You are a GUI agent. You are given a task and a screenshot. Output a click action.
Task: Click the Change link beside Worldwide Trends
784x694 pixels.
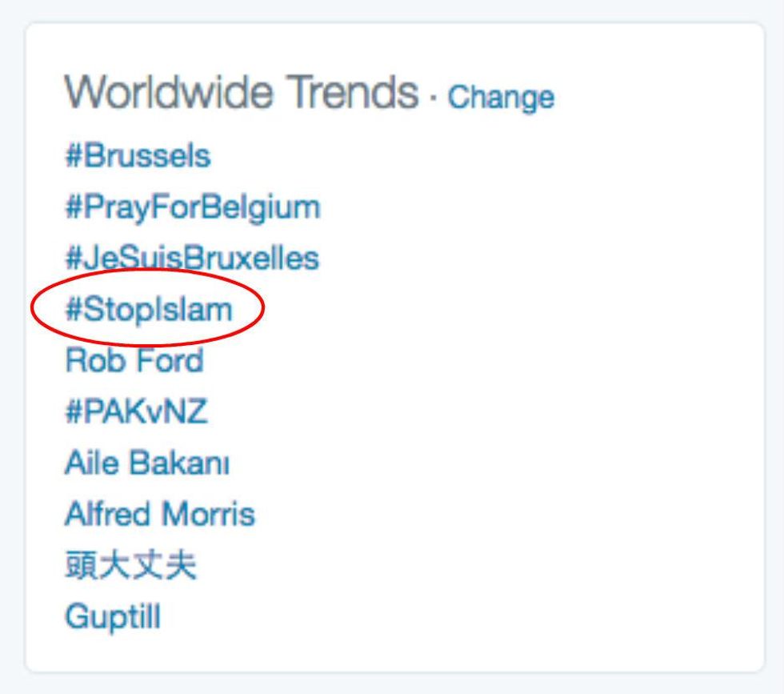point(501,97)
